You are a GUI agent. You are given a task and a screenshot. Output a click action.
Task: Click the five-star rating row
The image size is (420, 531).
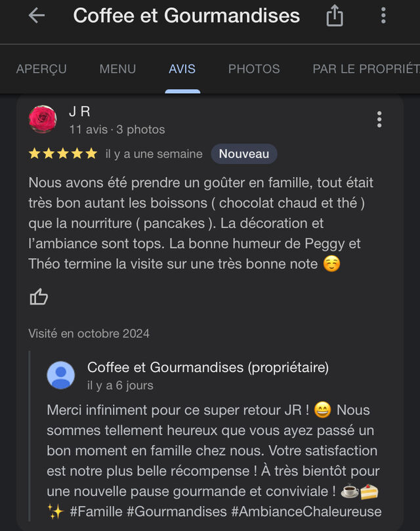[63, 154]
